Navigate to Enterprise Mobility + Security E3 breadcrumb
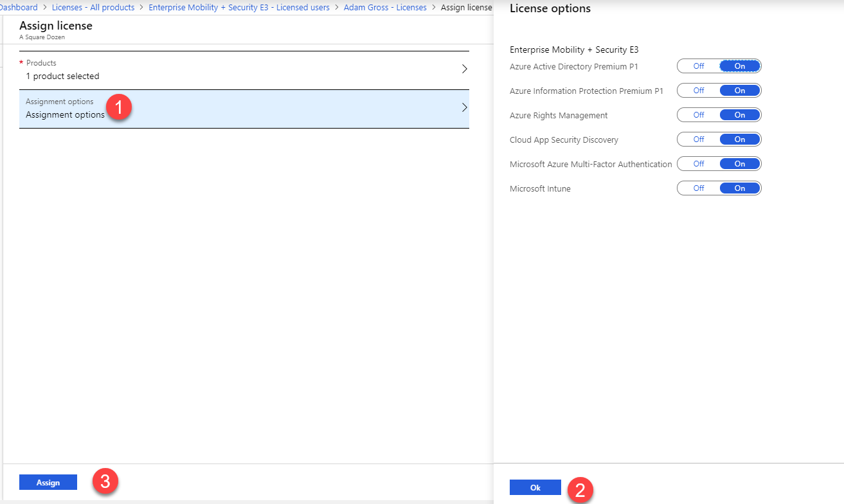Screen dimensions: 844x504 tap(238, 8)
